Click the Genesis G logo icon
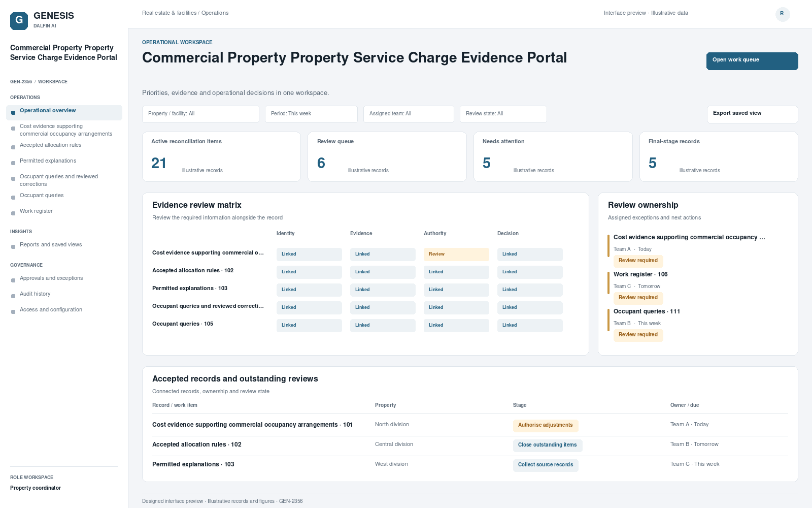Screen dimensions: 812x508 tap(19, 21)
